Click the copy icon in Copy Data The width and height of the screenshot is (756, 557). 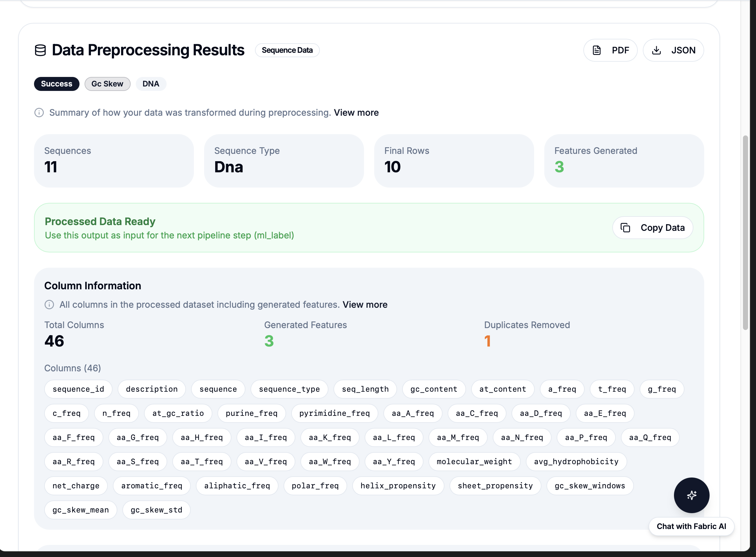pyautogui.click(x=625, y=228)
